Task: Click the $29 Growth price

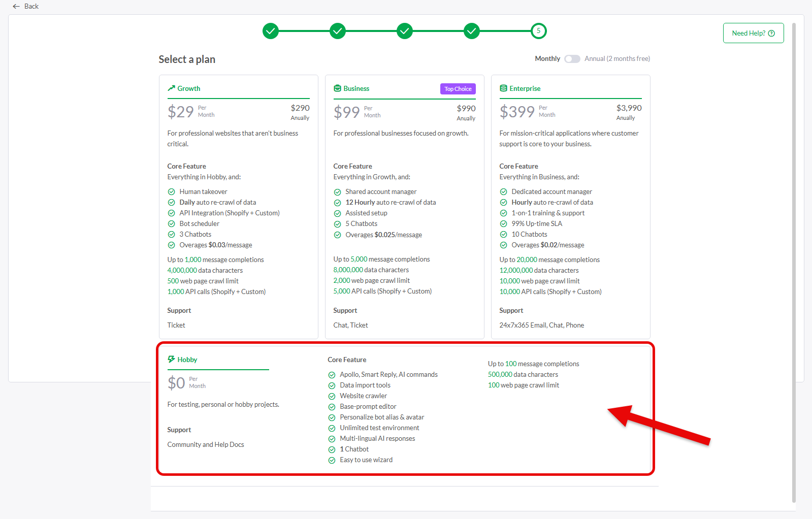Action: tap(181, 112)
